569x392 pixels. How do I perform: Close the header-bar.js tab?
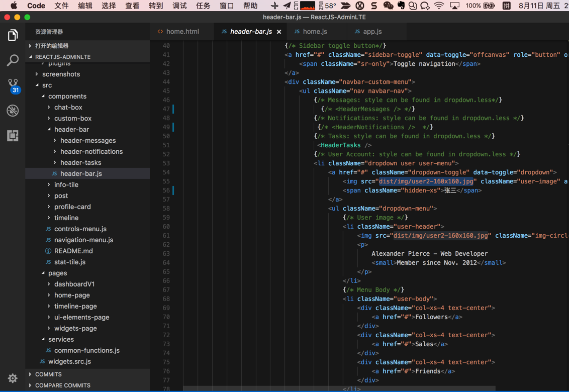[279, 32]
